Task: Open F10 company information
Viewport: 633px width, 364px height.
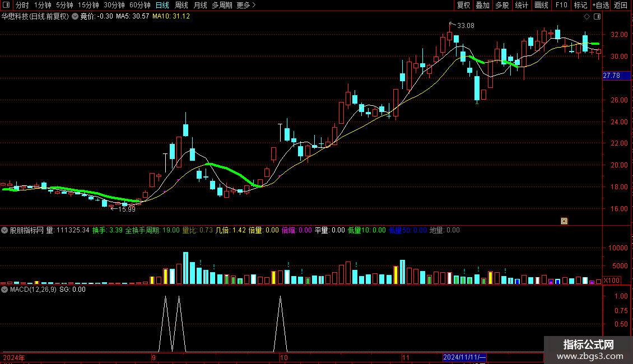Action: (x=561, y=5)
